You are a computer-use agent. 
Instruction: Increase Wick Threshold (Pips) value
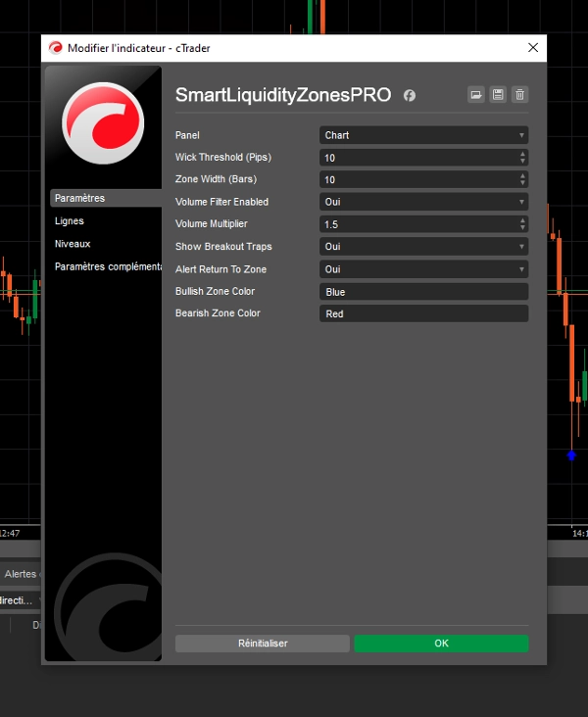(522, 154)
